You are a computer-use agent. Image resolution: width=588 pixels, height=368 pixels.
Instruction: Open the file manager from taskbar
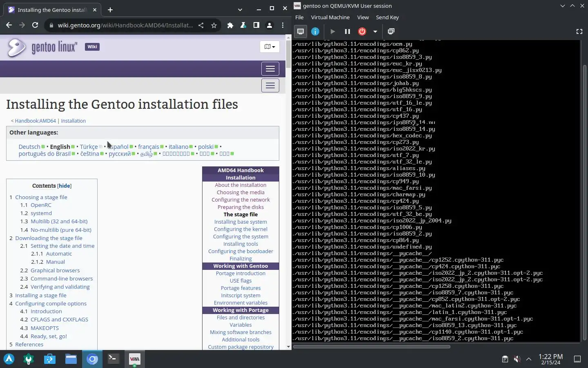[71, 359]
